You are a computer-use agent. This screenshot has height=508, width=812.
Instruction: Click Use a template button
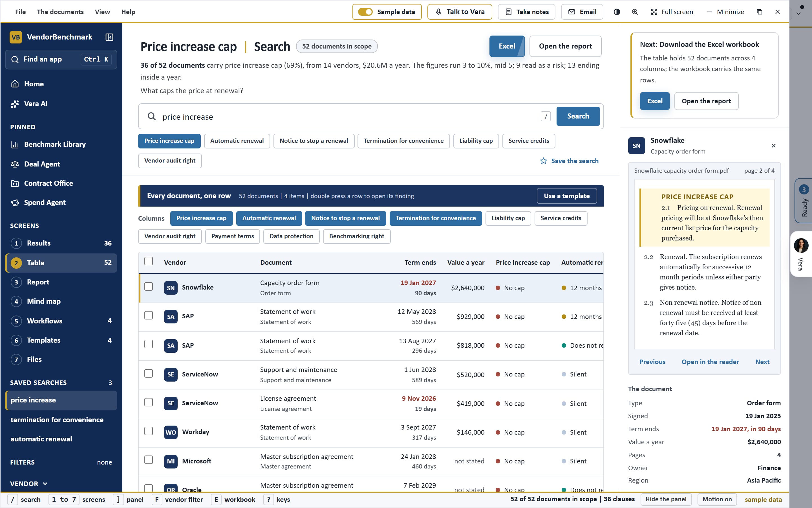[567, 196]
